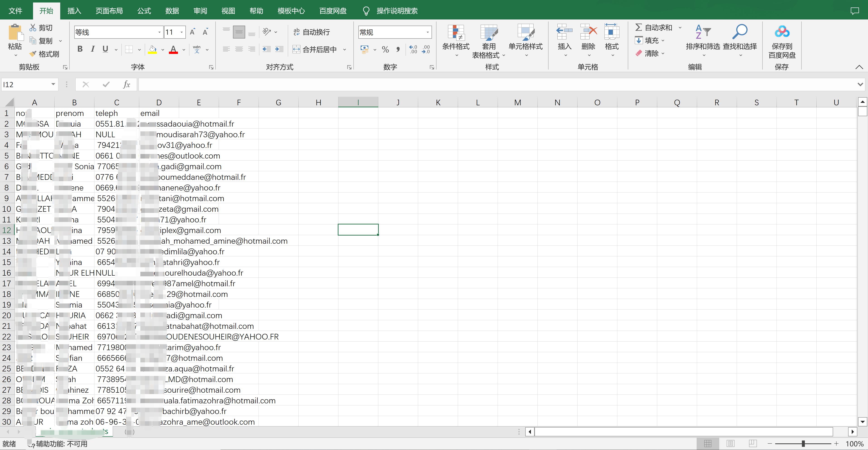Decrease decimal places
Image resolution: width=868 pixels, height=450 pixels.
(426, 50)
